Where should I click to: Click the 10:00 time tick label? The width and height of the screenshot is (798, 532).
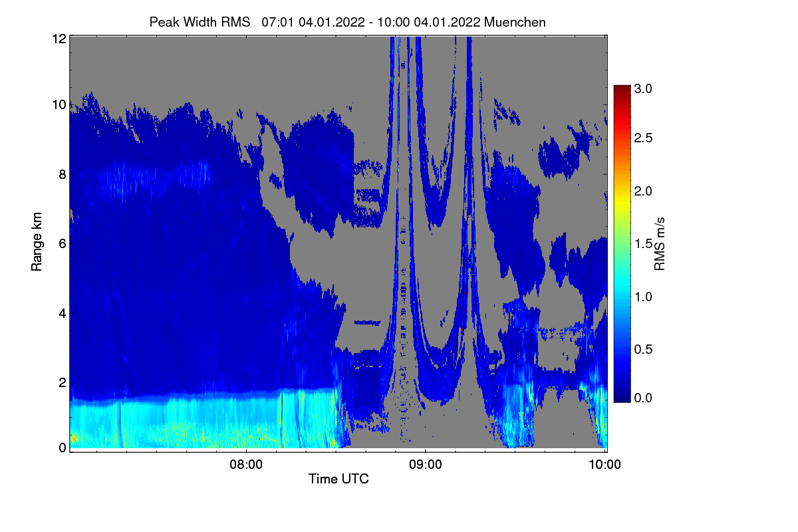605,465
